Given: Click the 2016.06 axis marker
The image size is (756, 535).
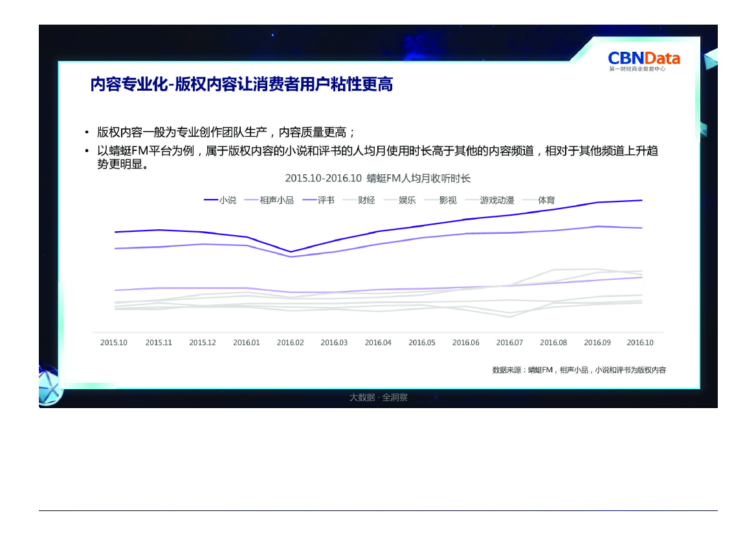Looking at the screenshot, I should click(x=465, y=343).
